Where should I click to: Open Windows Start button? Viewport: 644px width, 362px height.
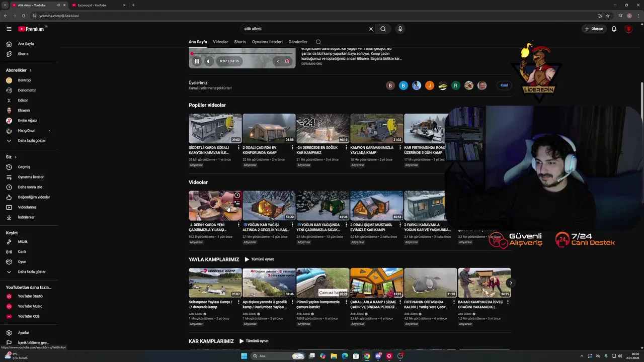pos(244,356)
